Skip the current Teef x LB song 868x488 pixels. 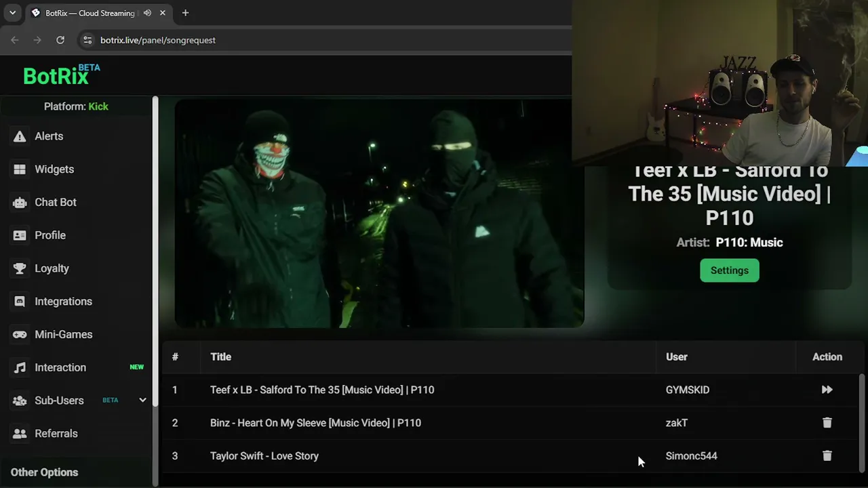[827, 390]
